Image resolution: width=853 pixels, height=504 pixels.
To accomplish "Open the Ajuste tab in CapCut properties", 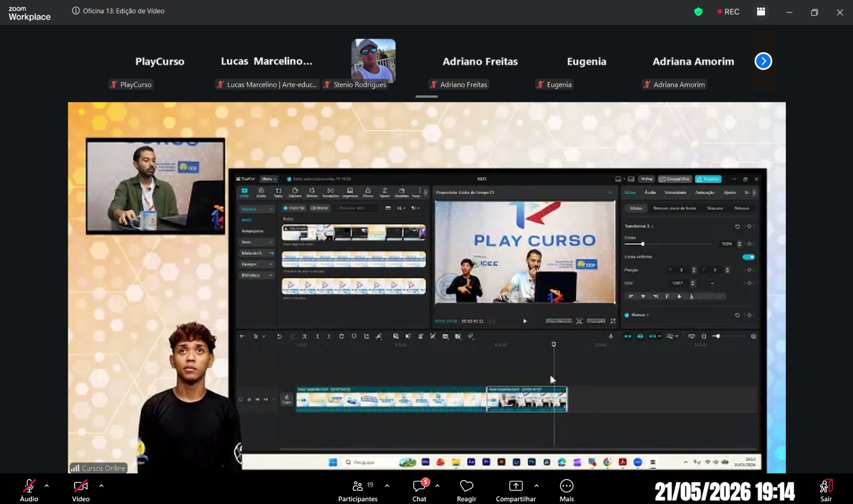I will (x=730, y=192).
